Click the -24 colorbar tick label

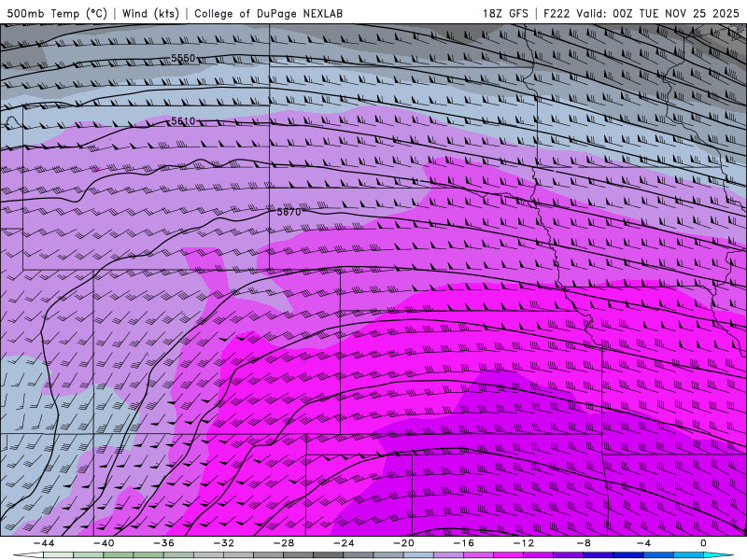click(344, 543)
